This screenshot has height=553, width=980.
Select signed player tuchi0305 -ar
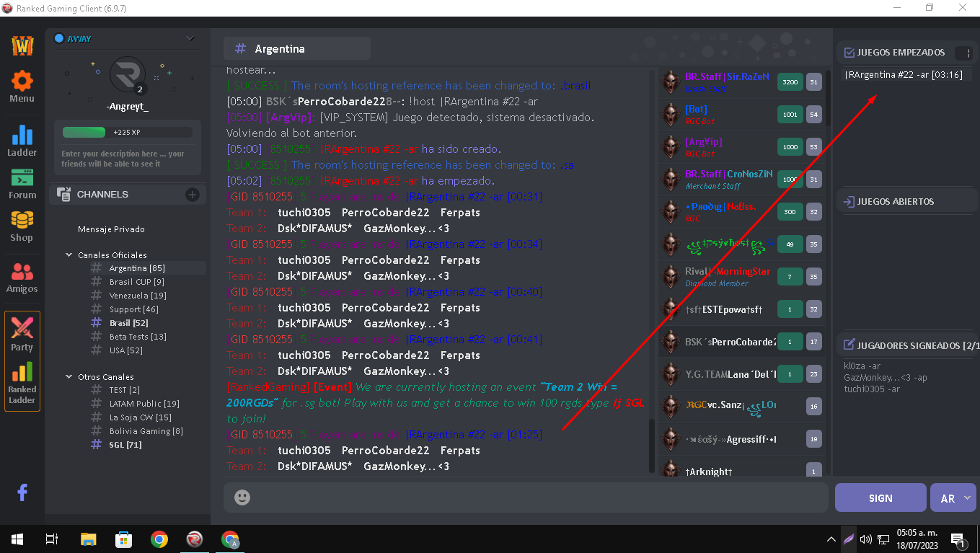[872, 389]
